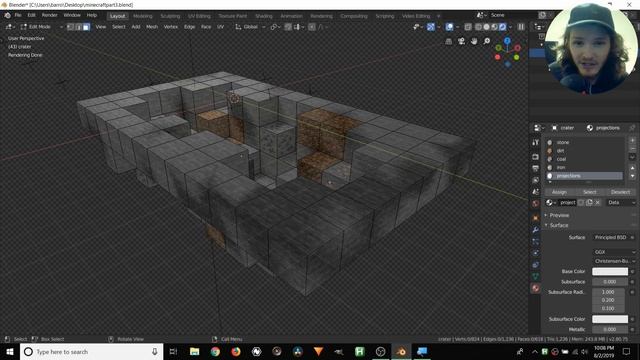Image resolution: width=640 pixels, height=360 pixels.
Task: Move material slot down
Action: point(632,176)
